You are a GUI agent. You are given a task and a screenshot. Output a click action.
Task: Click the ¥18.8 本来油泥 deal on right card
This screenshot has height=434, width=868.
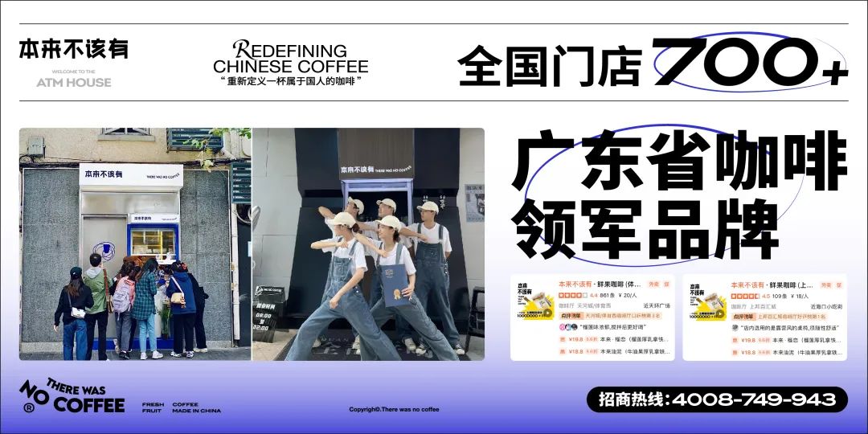(x=787, y=353)
